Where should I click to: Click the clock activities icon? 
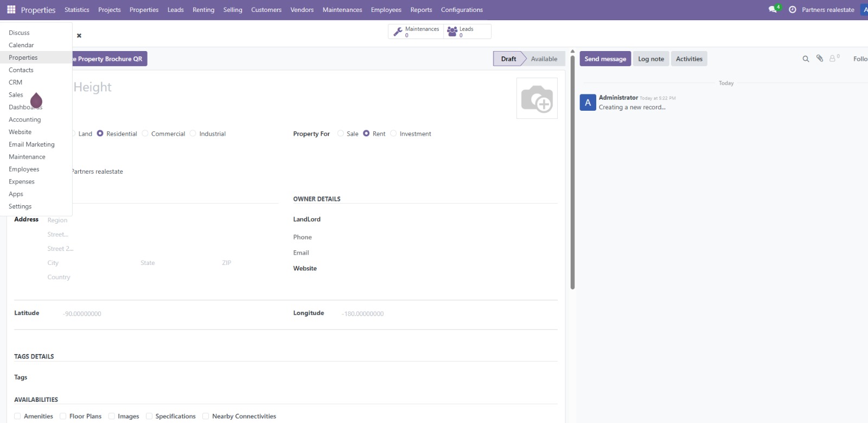click(792, 10)
